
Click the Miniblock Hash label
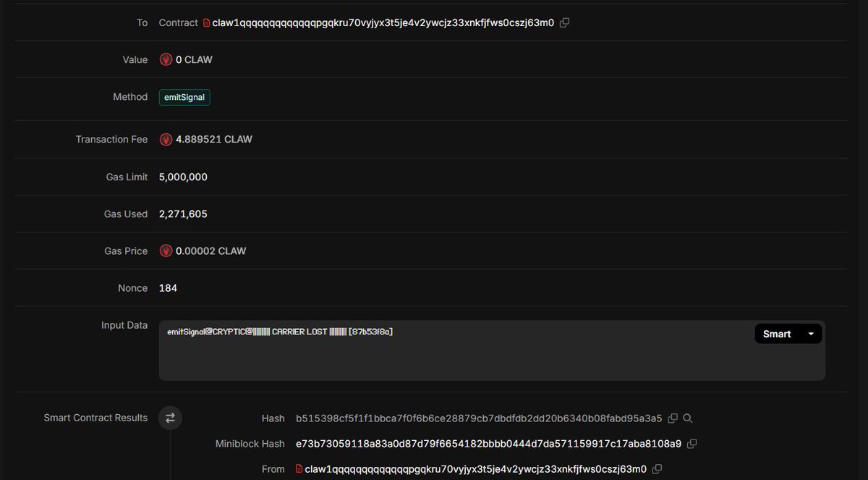pyautogui.click(x=250, y=444)
